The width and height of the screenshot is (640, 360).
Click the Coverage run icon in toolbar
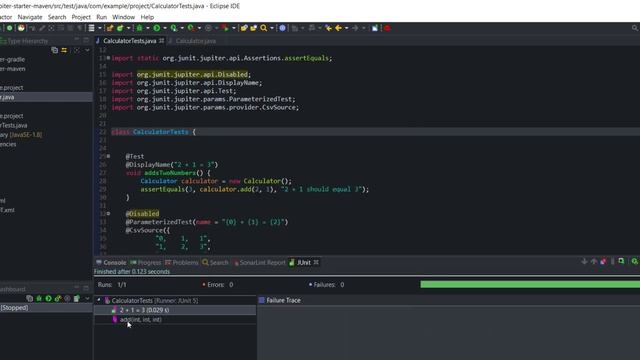click(174, 28)
